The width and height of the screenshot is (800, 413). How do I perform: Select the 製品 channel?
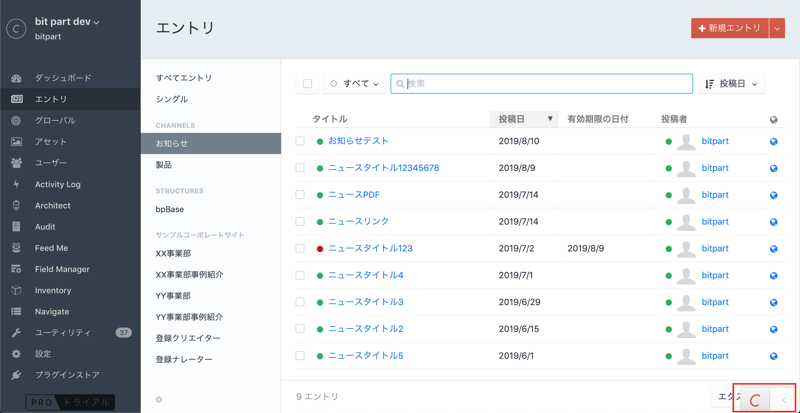tap(164, 165)
